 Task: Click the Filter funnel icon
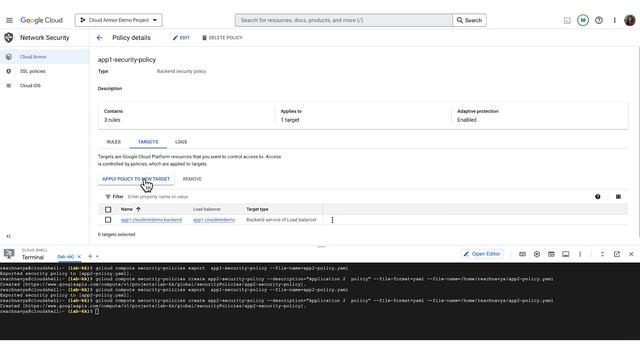click(108, 197)
